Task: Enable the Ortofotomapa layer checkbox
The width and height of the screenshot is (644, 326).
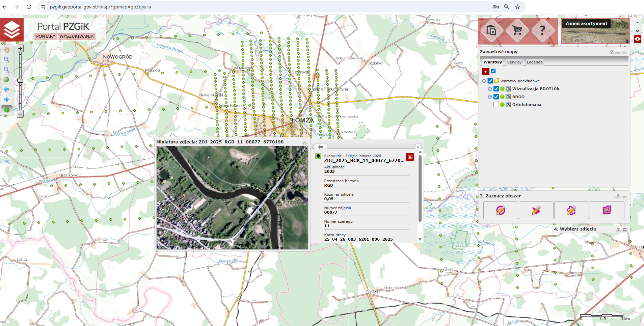Action: coord(496,105)
